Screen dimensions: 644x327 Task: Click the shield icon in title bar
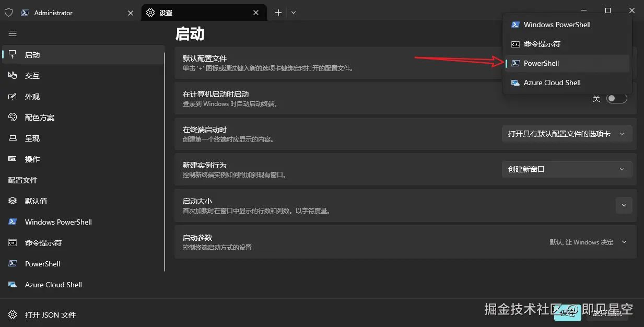(8, 13)
